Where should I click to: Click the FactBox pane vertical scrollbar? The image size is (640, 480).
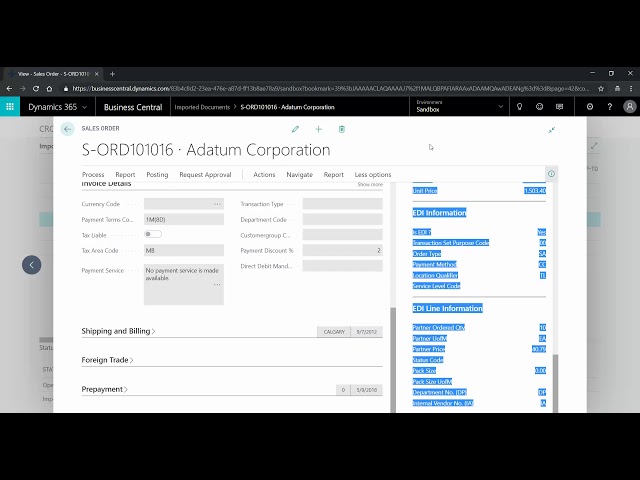[x=555, y=383]
